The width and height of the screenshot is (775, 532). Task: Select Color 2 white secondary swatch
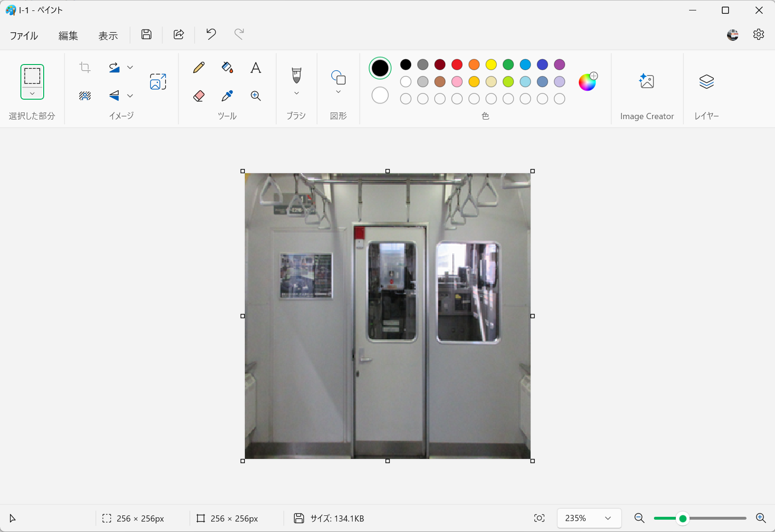(380, 95)
